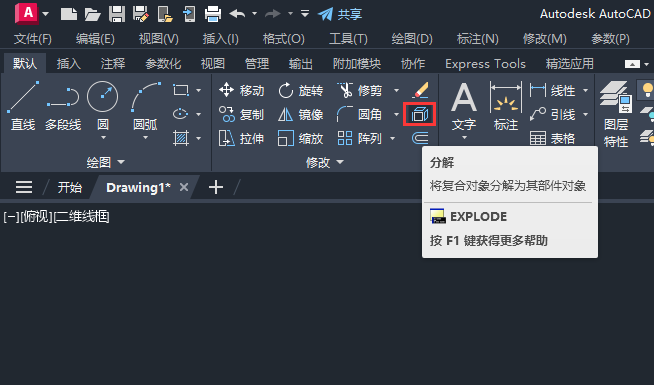654x385 pixels.
Task: Click the Offset tool icon
Action: pos(420,138)
